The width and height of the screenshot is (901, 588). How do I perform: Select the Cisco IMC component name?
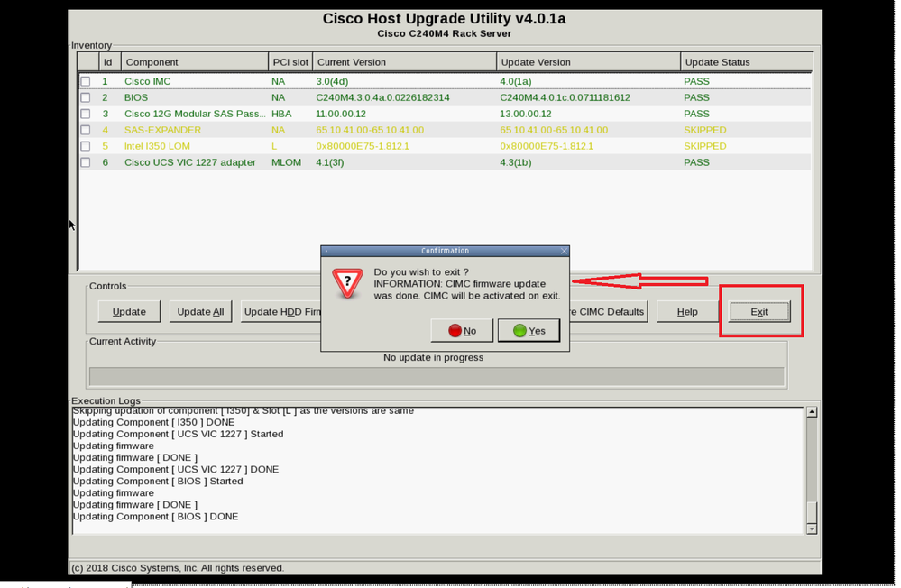point(148,82)
